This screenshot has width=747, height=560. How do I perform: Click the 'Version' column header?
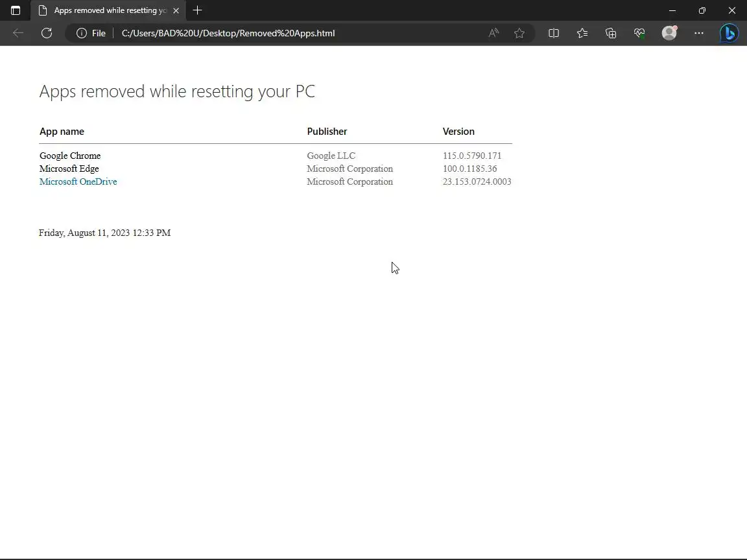pyautogui.click(x=458, y=132)
